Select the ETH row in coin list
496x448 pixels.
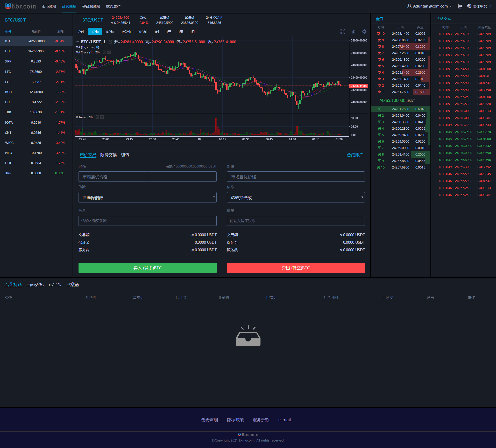pos(36,51)
